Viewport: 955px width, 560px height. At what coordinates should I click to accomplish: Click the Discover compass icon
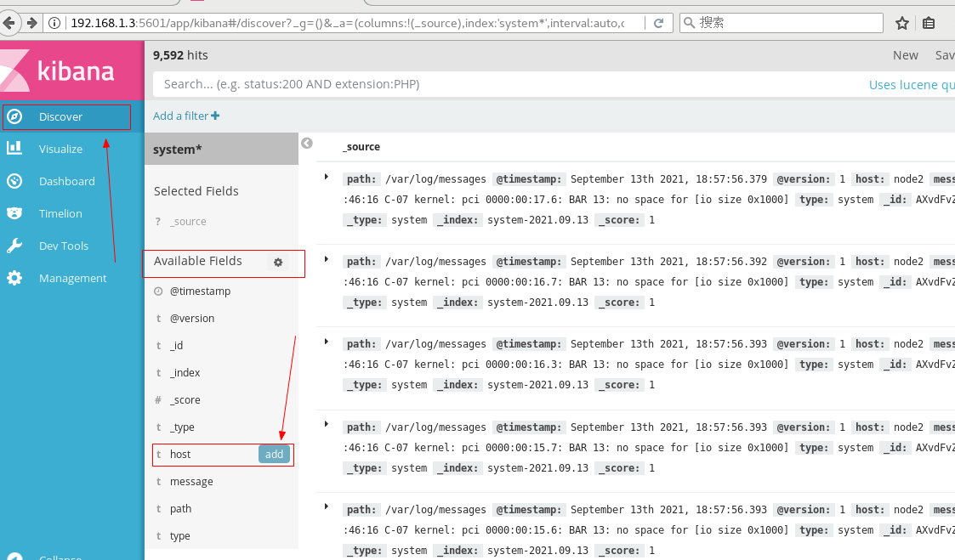point(14,116)
